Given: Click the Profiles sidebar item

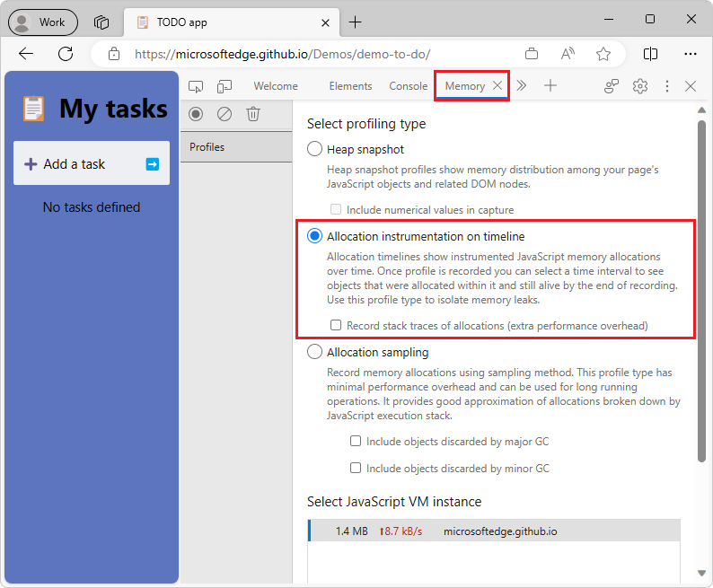Looking at the screenshot, I should pyautogui.click(x=236, y=147).
